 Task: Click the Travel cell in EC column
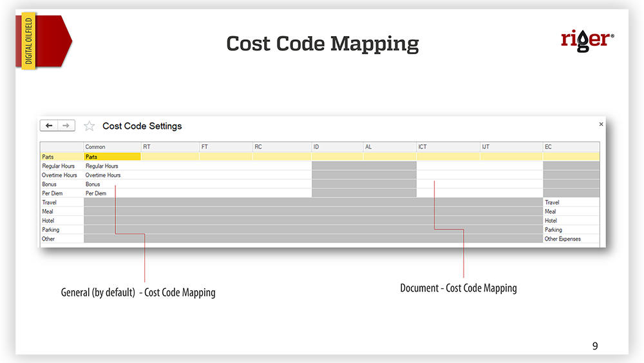coord(571,202)
